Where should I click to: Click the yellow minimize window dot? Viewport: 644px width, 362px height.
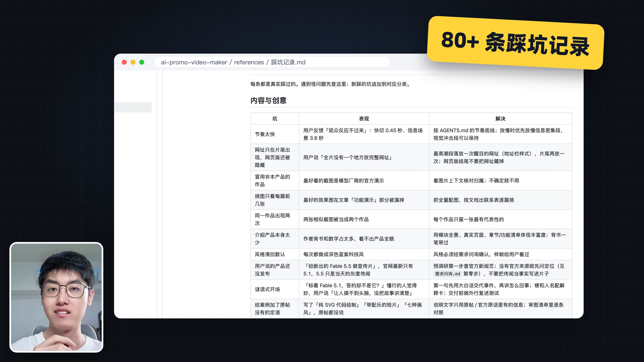(133, 62)
